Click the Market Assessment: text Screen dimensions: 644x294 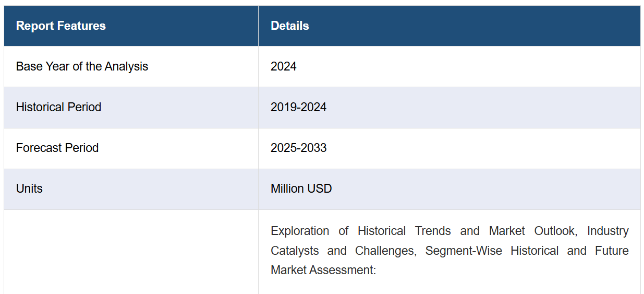point(323,270)
